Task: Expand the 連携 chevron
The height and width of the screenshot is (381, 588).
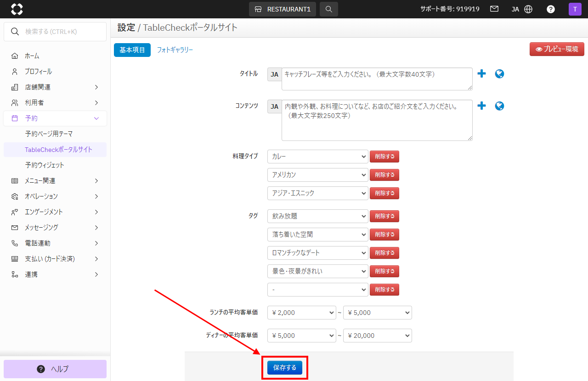Action: click(x=96, y=274)
